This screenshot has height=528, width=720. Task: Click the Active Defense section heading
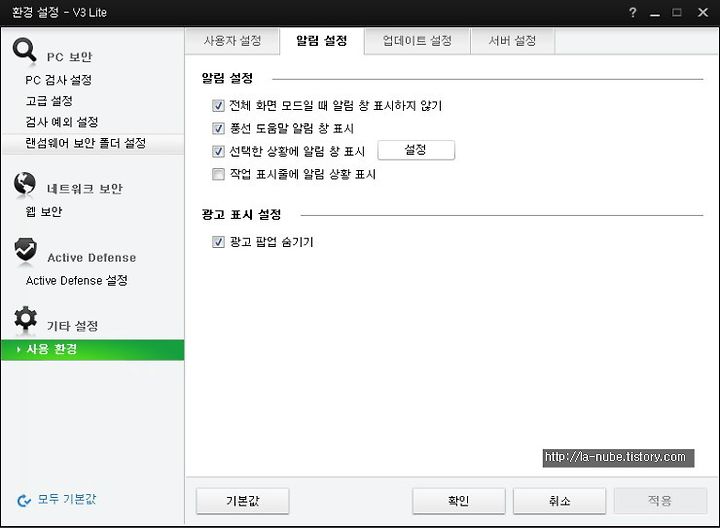click(x=91, y=258)
